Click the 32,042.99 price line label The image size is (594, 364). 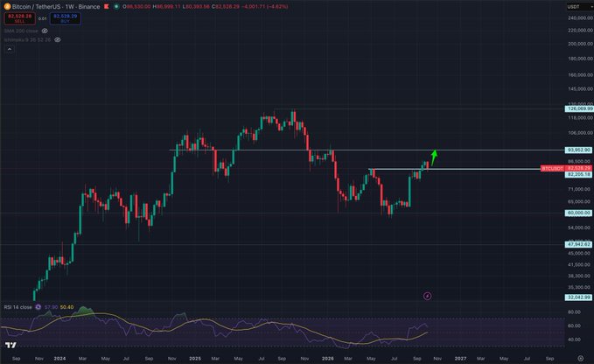[x=579, y=297]
